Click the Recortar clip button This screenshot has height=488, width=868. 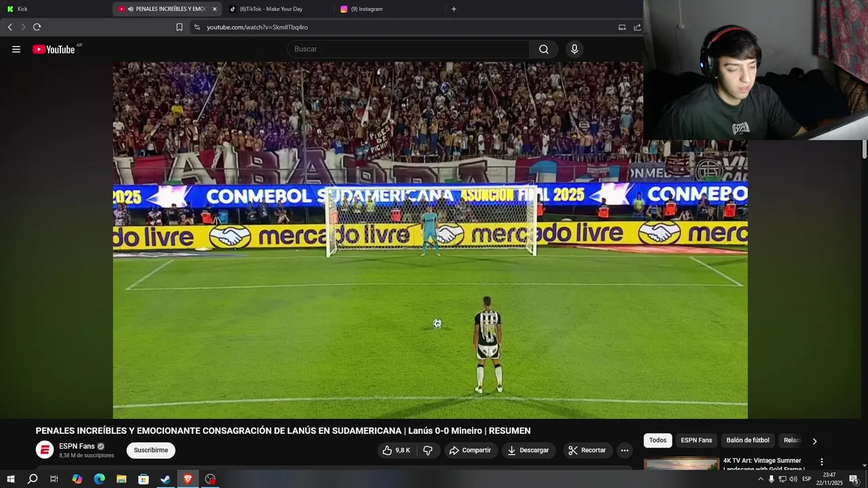click(x=587, y=450)
